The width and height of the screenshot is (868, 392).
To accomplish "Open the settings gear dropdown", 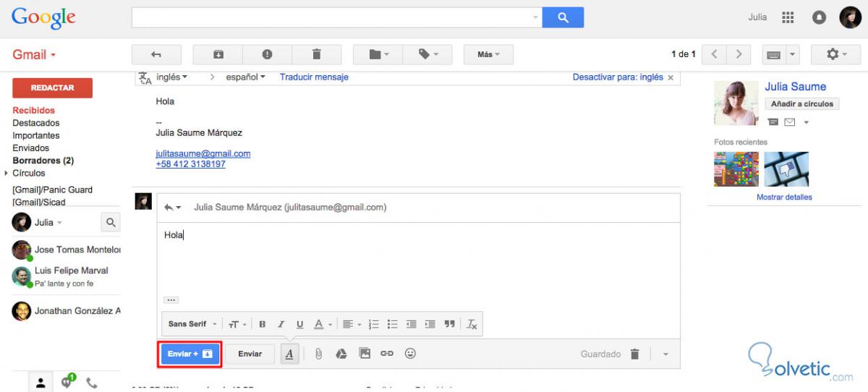I will click(835, 54).
